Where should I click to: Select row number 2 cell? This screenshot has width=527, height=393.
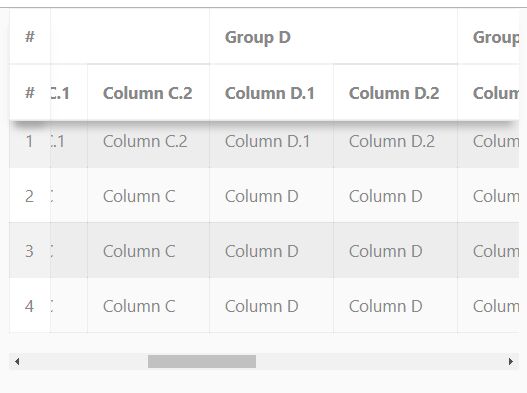pyautogui.click(x=30, y=195)
